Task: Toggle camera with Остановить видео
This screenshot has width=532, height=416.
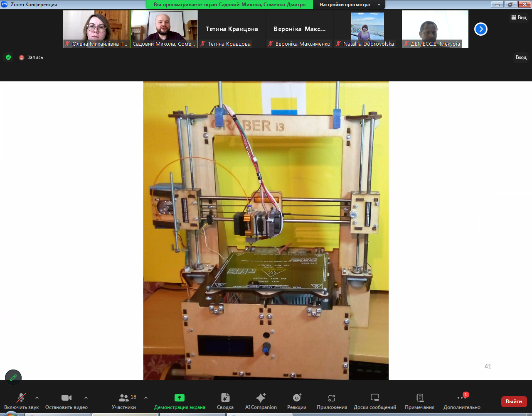Action: pos(66,398)
